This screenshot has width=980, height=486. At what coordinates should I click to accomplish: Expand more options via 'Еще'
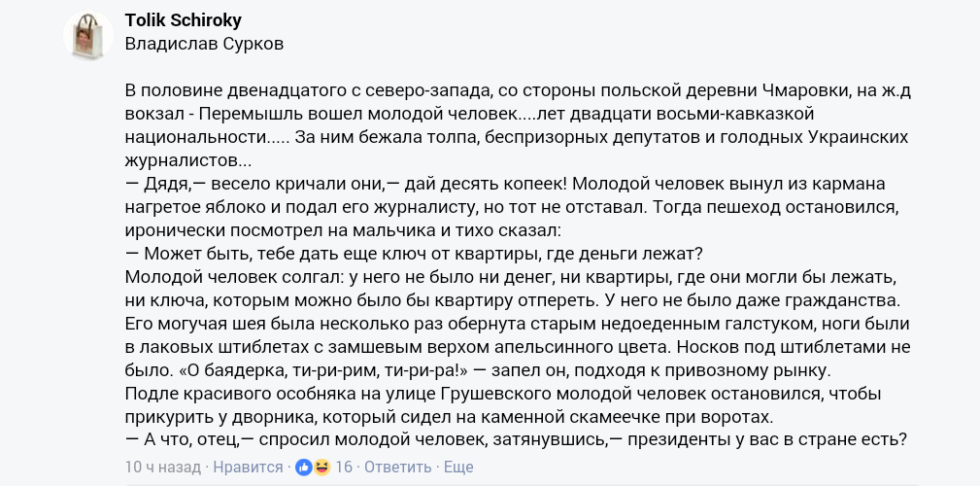(x=458, y=468)
